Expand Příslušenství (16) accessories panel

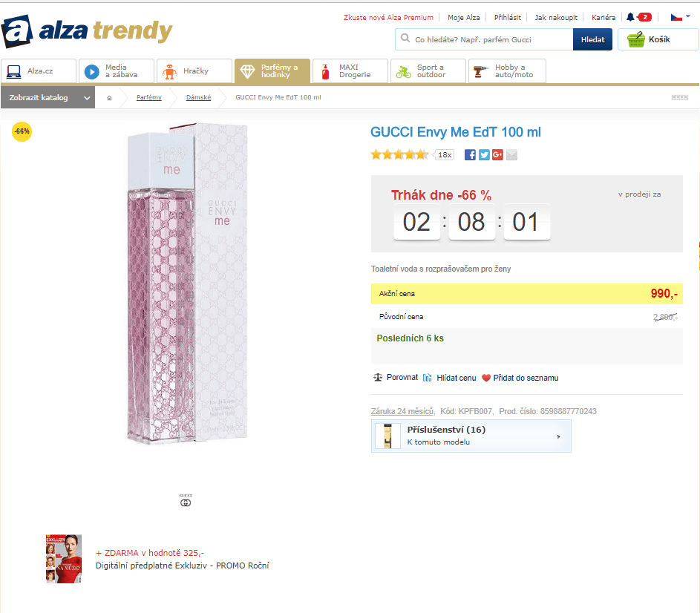[x=471, y=436]
